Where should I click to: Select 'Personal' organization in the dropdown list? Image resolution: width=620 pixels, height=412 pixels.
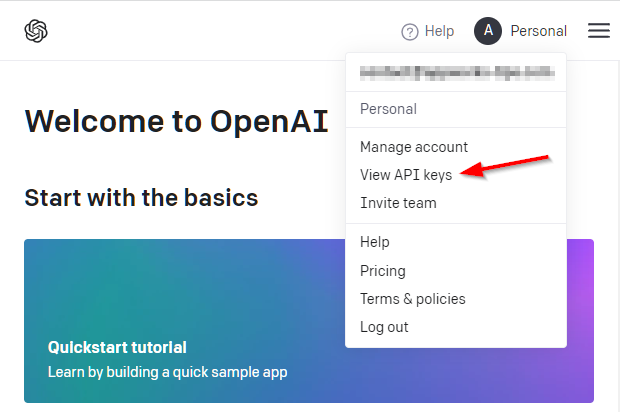388,109
